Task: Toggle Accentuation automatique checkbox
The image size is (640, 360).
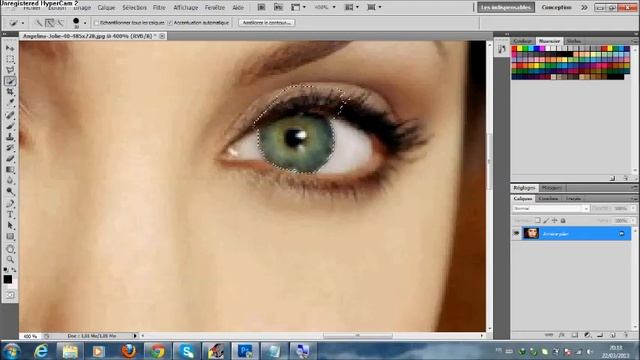Action: 171,23
